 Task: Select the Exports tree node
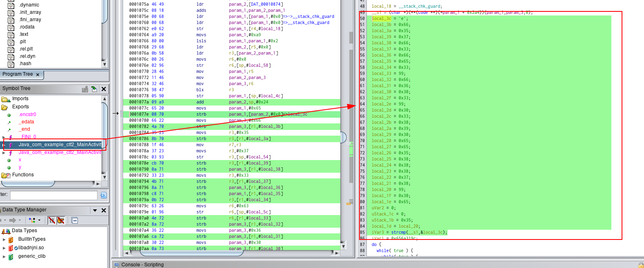(20, 107)
